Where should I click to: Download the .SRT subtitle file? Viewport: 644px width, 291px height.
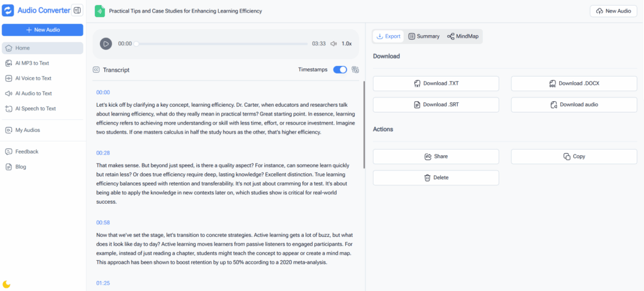pos(436,105)
